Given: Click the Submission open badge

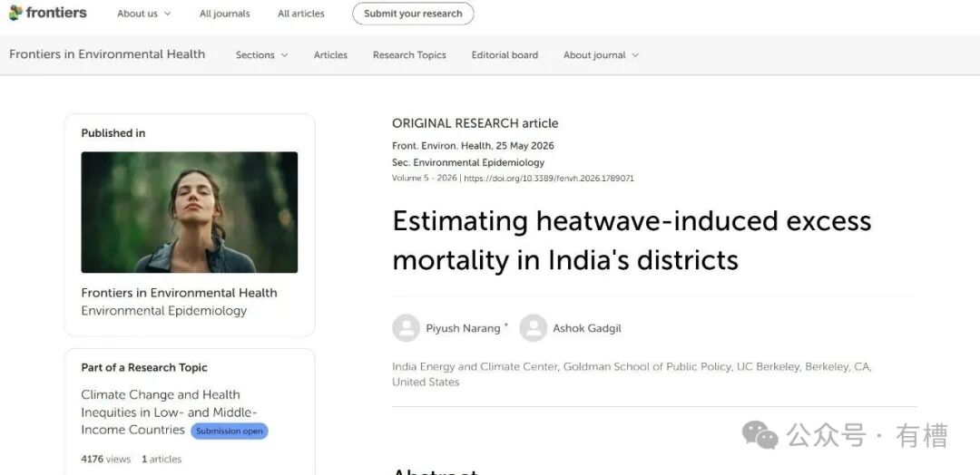Looking at the screenshot, I should click(230, 431).
